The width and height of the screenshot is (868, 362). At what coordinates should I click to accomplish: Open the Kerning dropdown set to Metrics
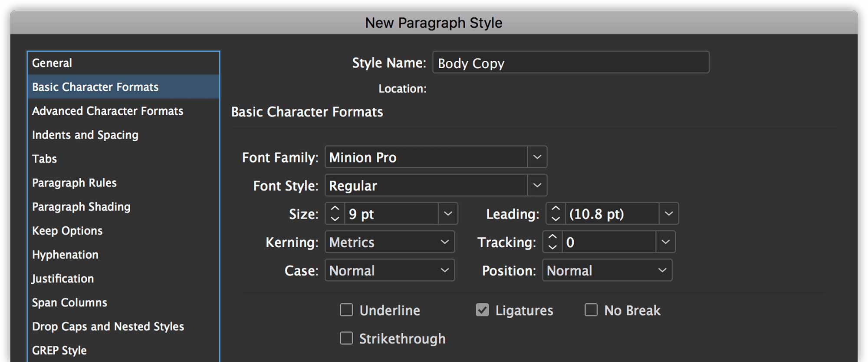point(389,242)
